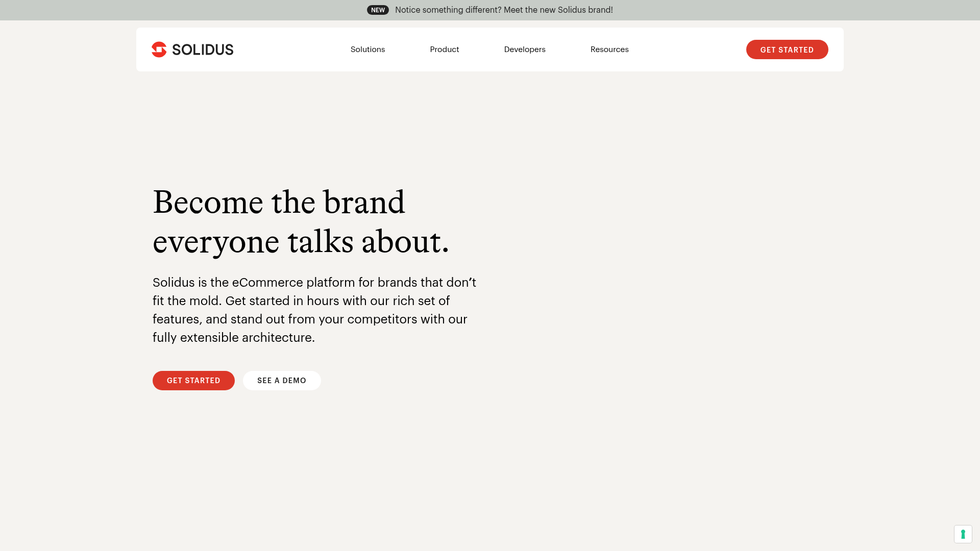
Task: Open the Solutions navigation menu
Action: (367, 49)
